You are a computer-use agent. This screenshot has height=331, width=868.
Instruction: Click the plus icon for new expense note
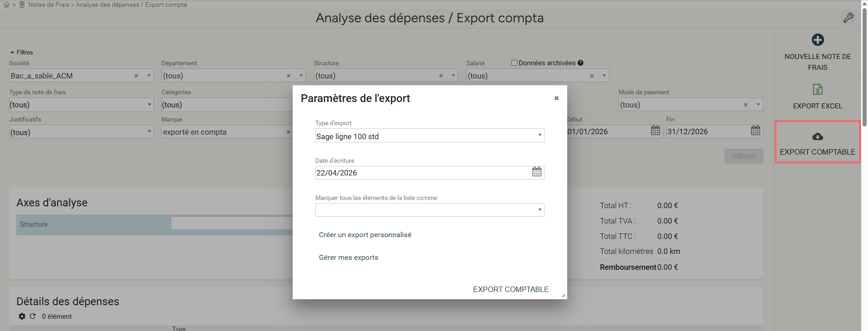pyautogui.click(x=817, y=40)
